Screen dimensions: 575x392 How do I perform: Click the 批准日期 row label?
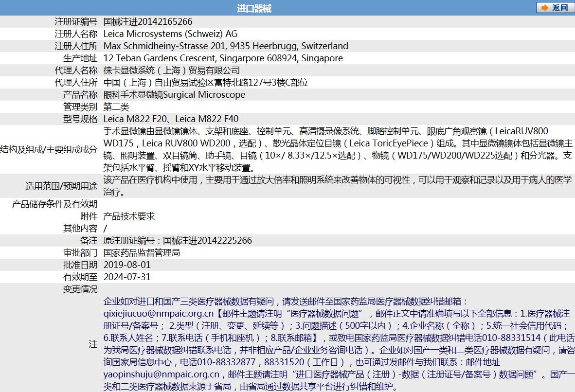pyautogui.click(x=80, y=265)
